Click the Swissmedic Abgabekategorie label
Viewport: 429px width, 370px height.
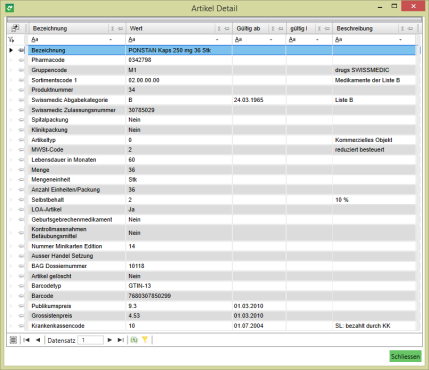(70, 100)
